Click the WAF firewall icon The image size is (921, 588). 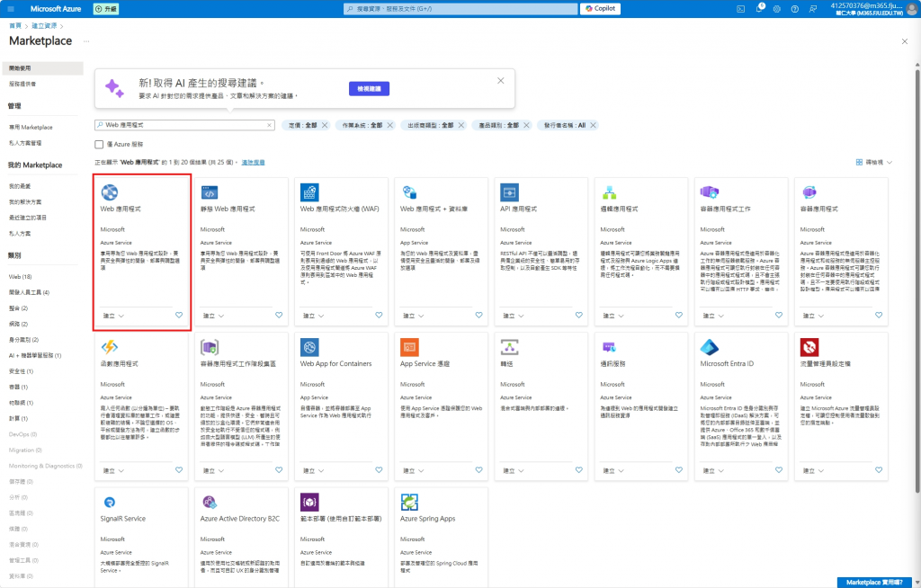click(309, 192)
